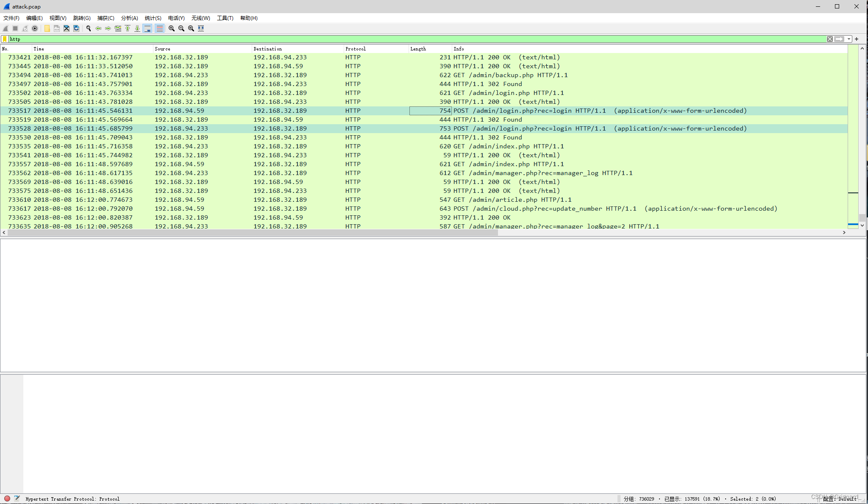Open the 帮助(H) menu

coord(249,18)
